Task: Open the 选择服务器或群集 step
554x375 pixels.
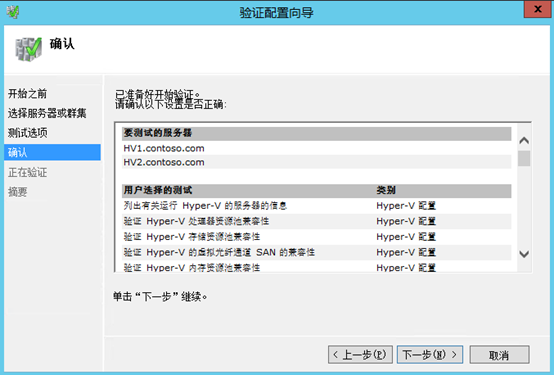Action: 47,113
